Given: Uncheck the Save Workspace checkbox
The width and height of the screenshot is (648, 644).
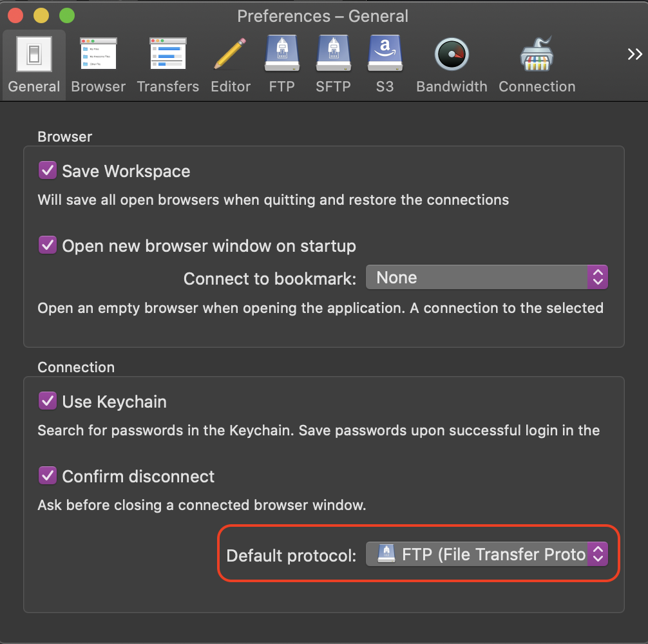Looking at the screenshot, I should [x=47, y=171].
